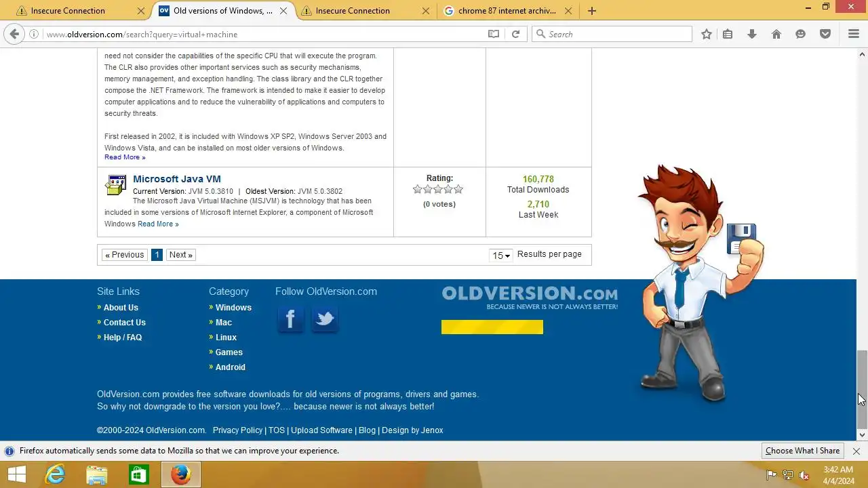This screenshot has width=868, height=488.
Task: Bookmark this page with the star icon
Action: click(707, 34)
